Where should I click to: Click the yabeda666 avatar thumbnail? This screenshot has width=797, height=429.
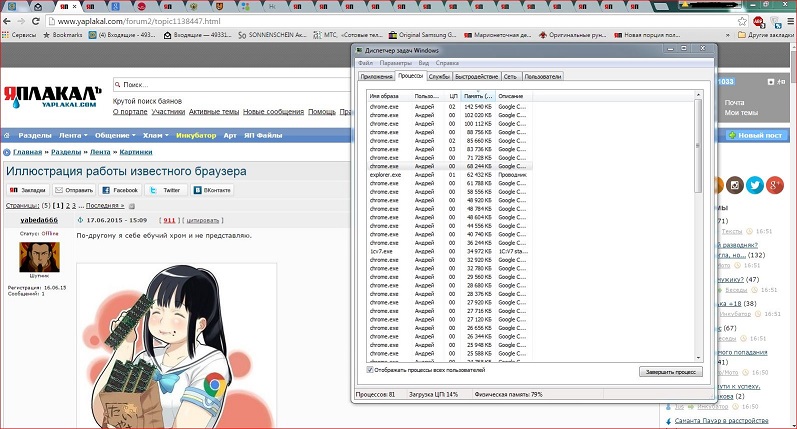click(x=39, y=257)
